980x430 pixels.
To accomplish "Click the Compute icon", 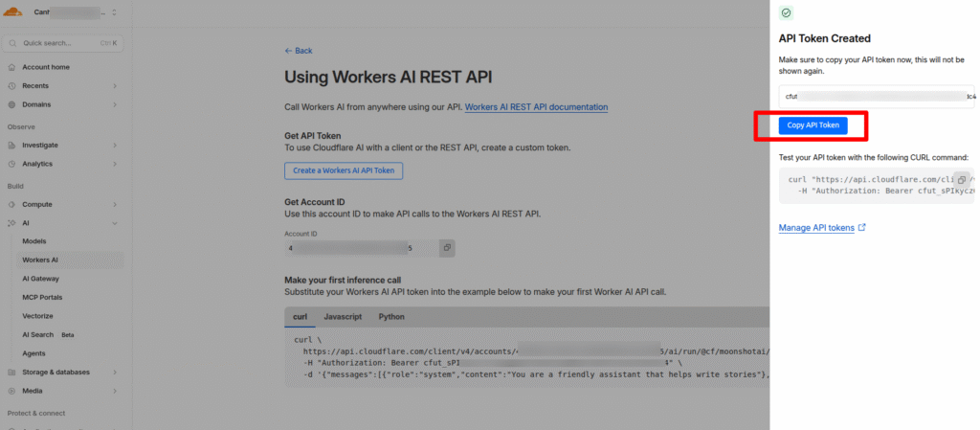I will [11, 204].
